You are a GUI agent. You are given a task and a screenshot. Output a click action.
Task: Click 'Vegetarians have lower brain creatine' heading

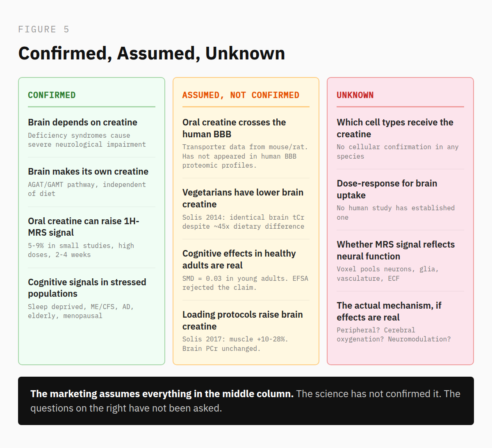coord(243,198)
